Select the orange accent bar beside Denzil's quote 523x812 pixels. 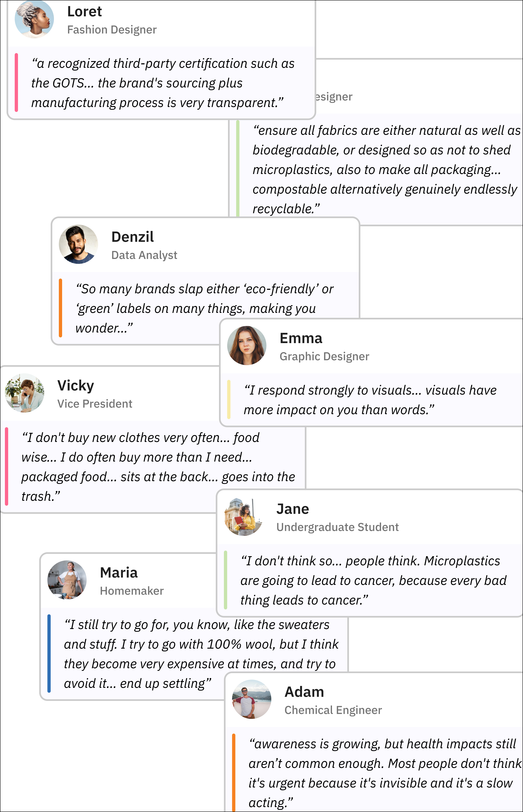[x=60, y=308]
